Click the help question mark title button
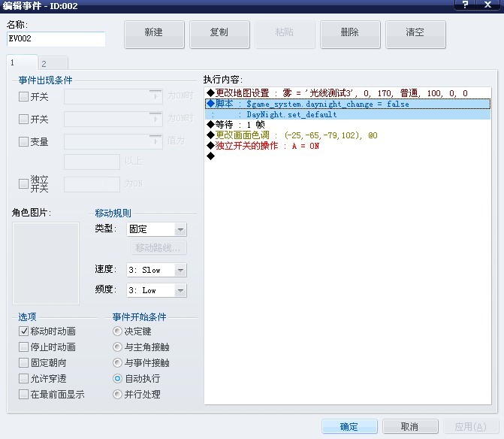Image resolution: width=504 pixels, height=439 pixels. [465, 5]
